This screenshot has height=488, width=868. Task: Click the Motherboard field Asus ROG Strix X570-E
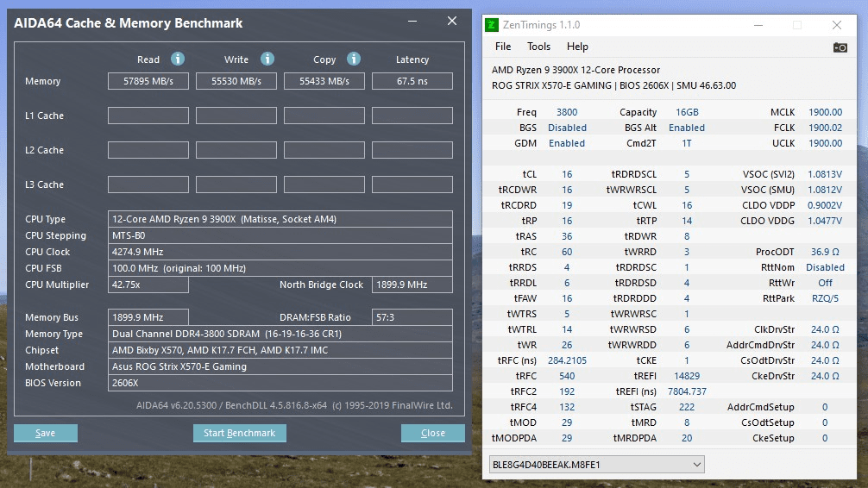[x=280, y=366]
